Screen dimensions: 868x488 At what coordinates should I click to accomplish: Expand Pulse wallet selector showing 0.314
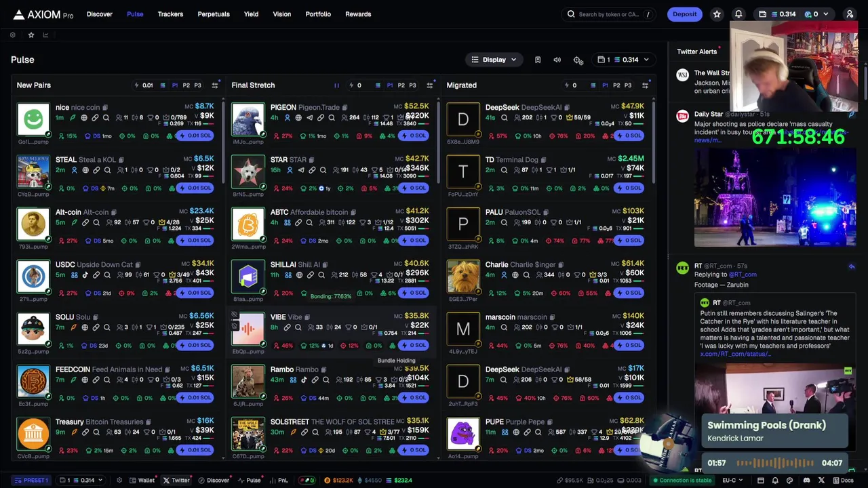pyautogui.click(x=624, y=60)
